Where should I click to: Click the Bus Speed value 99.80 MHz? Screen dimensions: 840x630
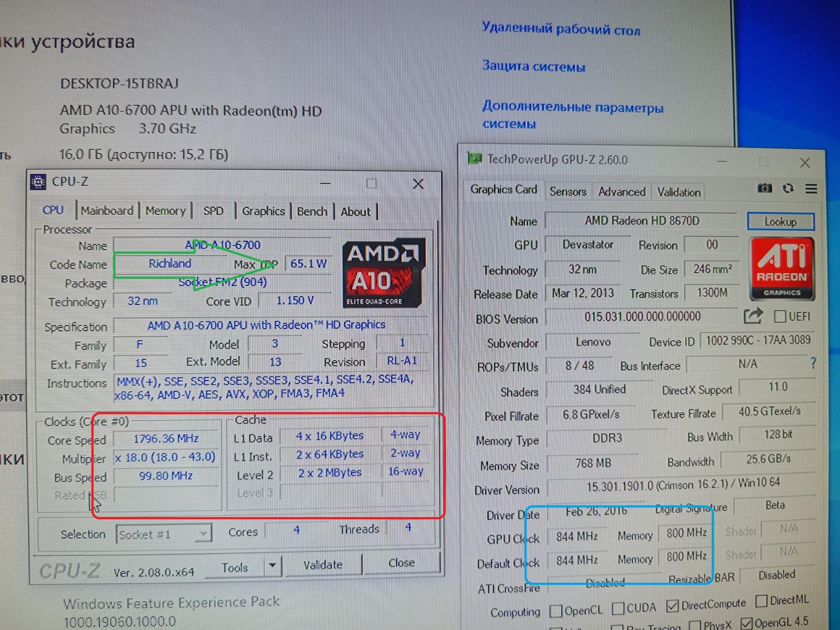pyautogui.click(x=166, y=476)
